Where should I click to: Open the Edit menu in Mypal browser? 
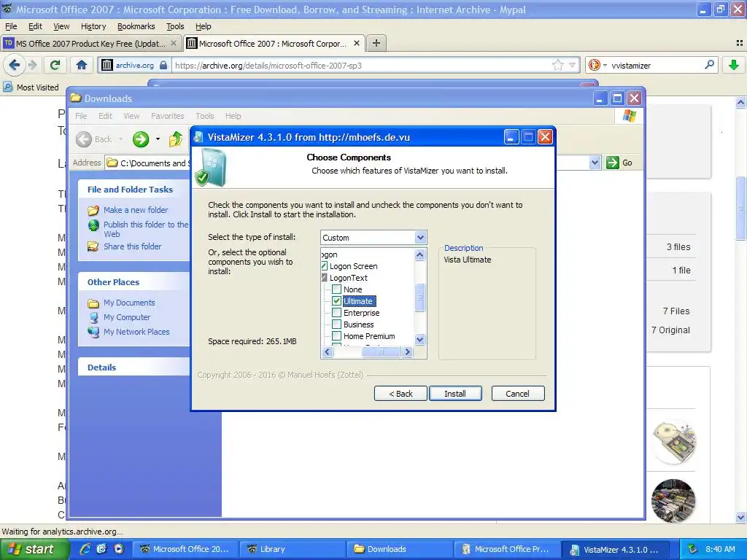(35, 27)
